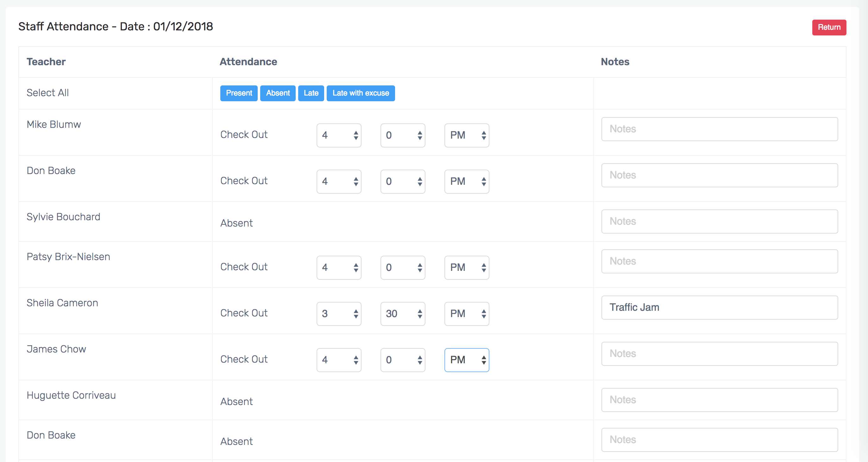Open James Chow's check-out hour dropdown
The height and width of the screenshot is (462, 868).
[339, 360]
